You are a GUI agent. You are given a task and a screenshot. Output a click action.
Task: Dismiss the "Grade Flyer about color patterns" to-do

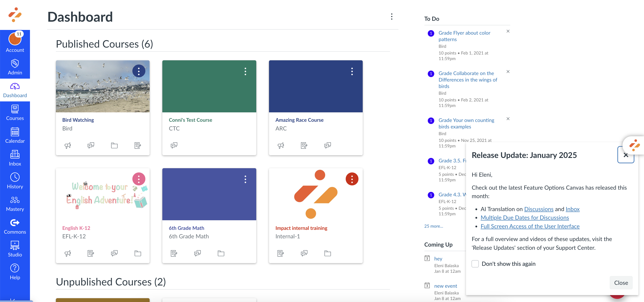click(x=508, y=31)
